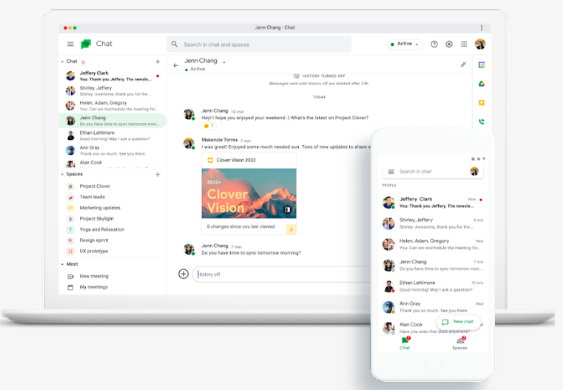Click the three-dot menu in the title bar
This screenshot has height=390, width=563.
tap(481, 28)
